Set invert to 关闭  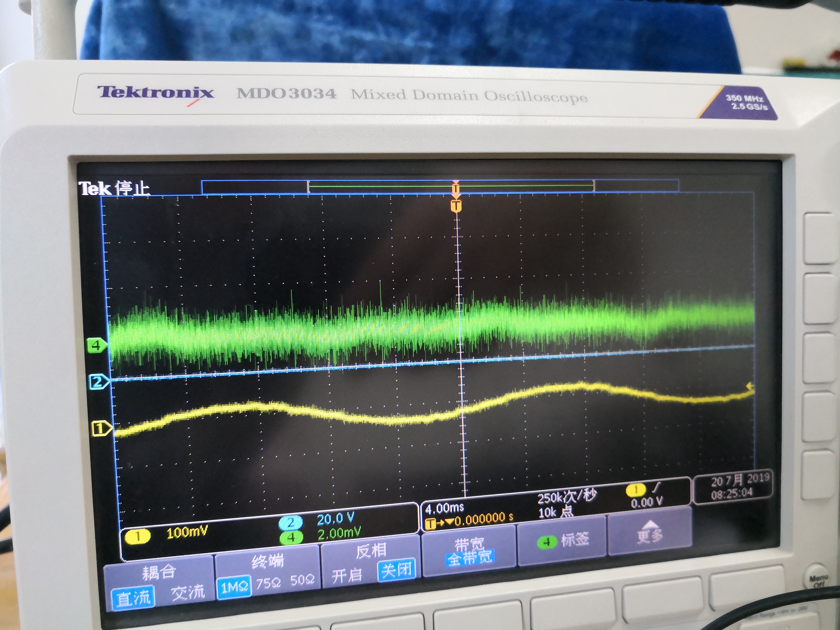point(397,570)
